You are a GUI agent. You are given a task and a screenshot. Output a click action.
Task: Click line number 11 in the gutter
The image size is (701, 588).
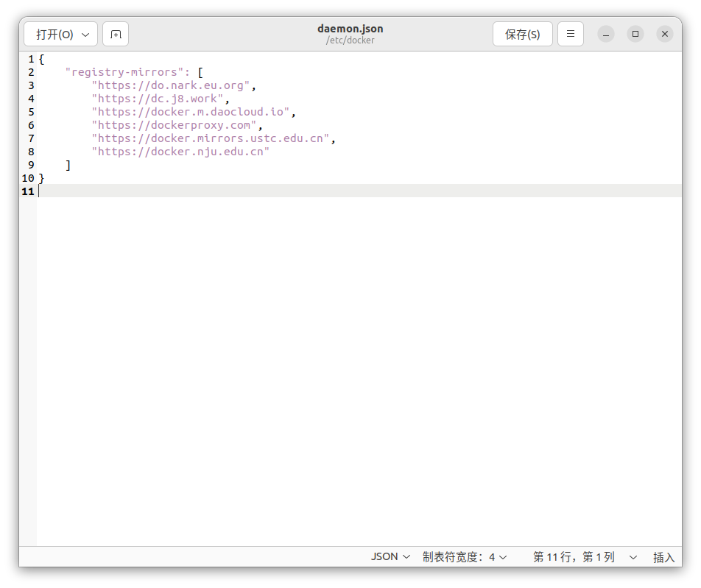[28, 191]
